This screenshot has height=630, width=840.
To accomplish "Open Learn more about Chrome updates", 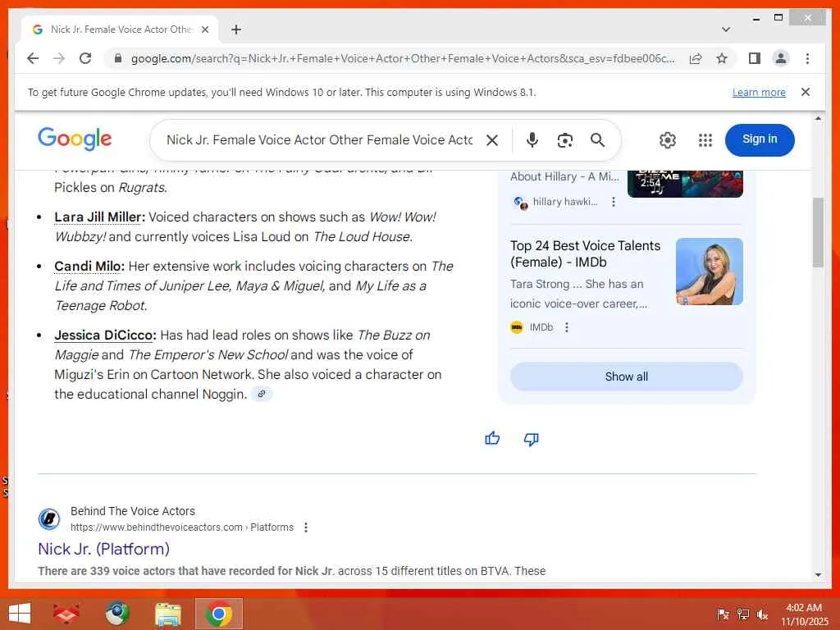I will pyautogui.click(x=759, y=92).
